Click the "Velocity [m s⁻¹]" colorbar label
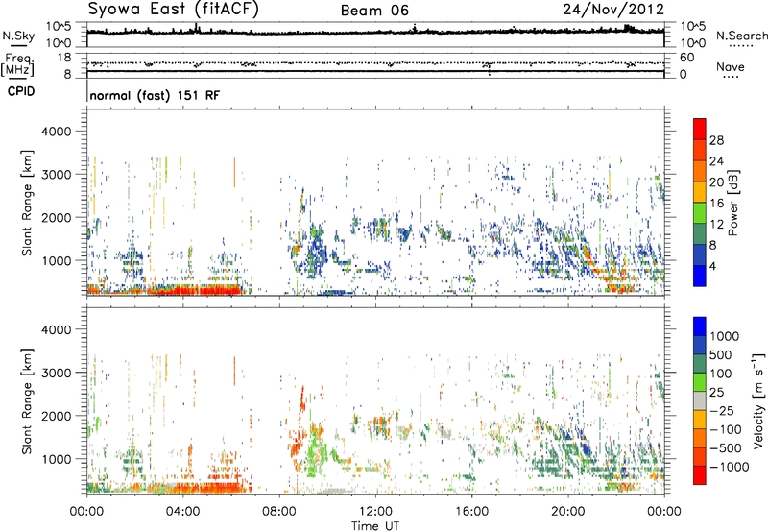 click(x=758, y=400)
